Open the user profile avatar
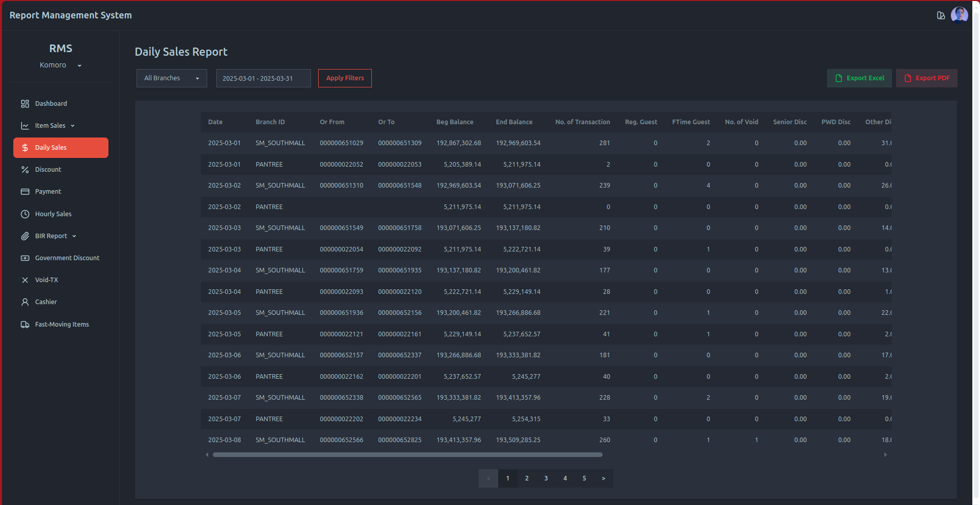The height and width of the screenshot is (505, 980). click(959, 15)
